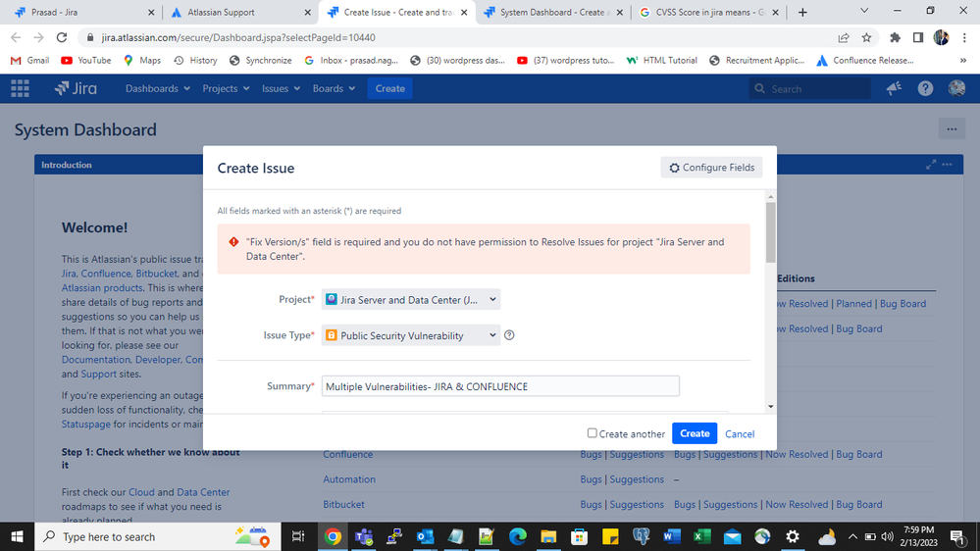Screen dimensions: 980x551
Task: Open File Explorer from the taskbar
Action: click(548, 536)
